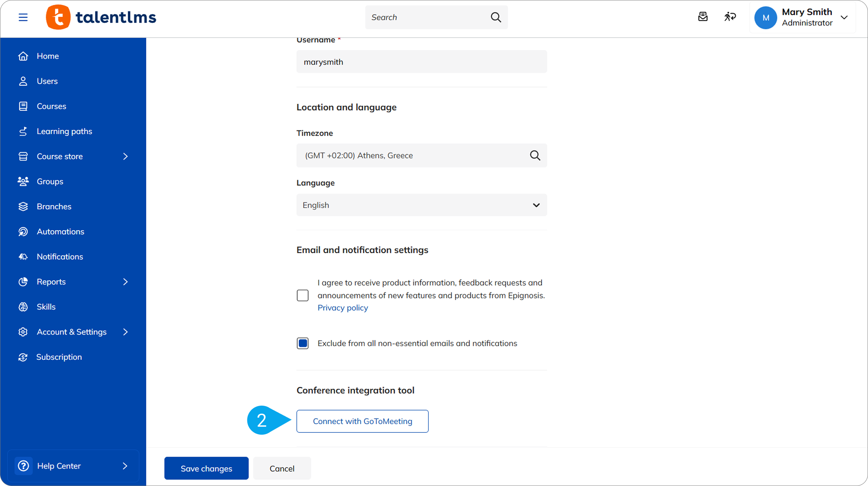Click the hamburger menu icon

point(23,17)
